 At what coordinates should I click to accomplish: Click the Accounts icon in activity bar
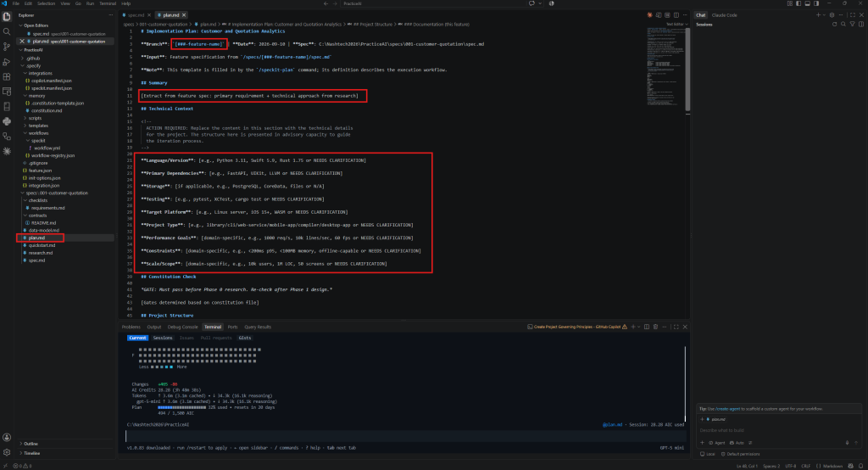[7, 437]
